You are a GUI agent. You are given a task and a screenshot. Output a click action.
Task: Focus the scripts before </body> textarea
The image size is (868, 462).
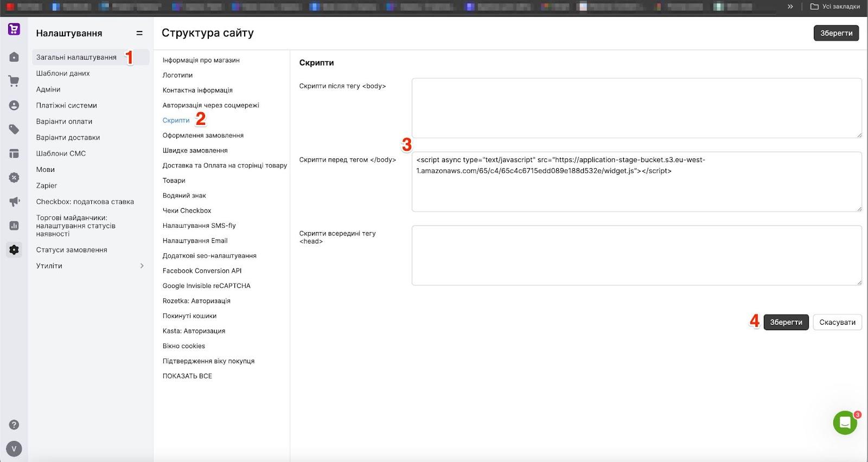tap(637, 182)
